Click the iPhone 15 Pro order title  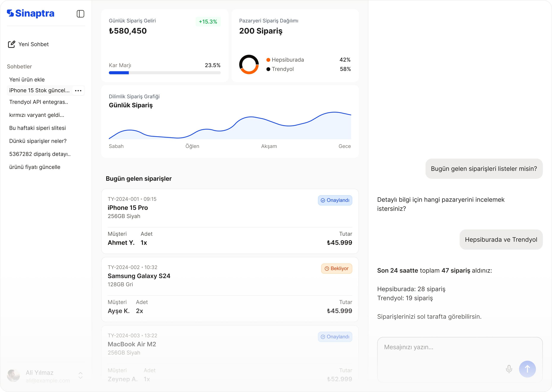(128, 208)
